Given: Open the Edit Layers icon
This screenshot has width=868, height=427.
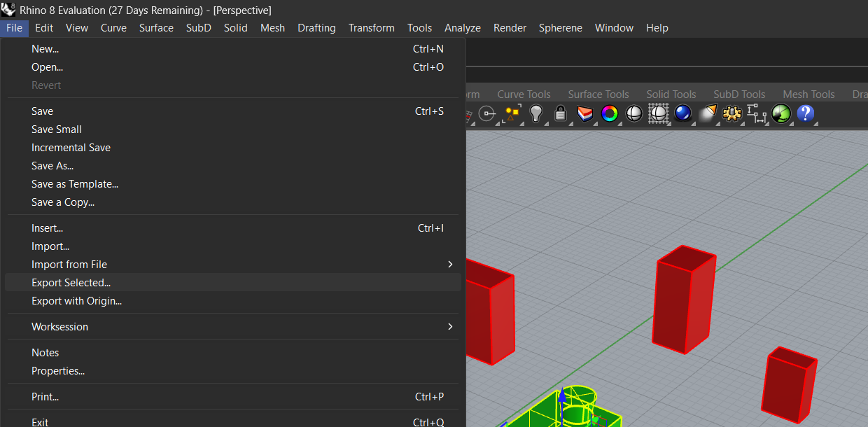Looking at the screenshot, I should pyautogui.click(x=584, y=113).
